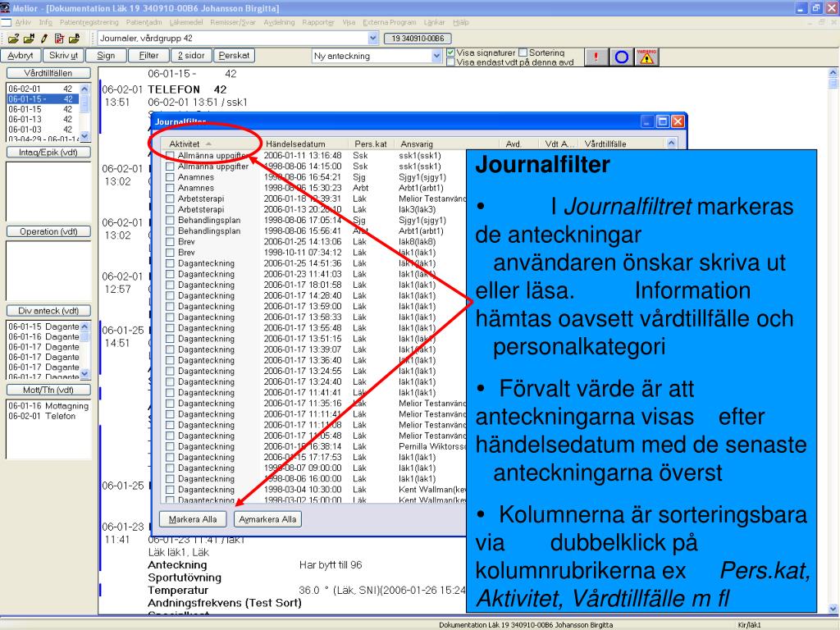The width and height of the screenshot is (840, 630).
Task: Uncheck the Visa signaturer checkbox
Action: 450,52
